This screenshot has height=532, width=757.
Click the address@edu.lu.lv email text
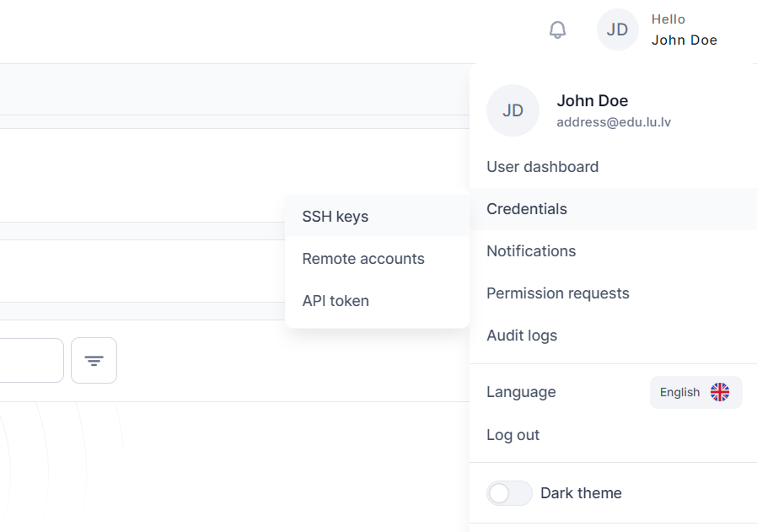tap(614, 122)
